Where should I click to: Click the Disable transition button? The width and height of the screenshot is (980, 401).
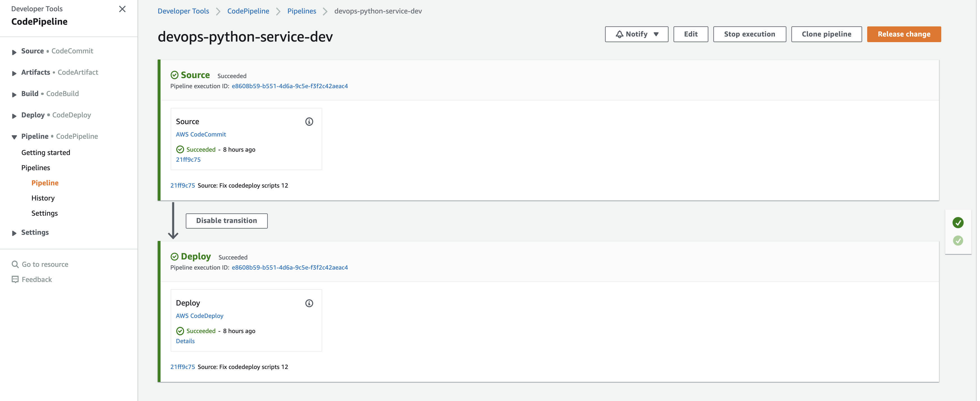(x=226, y=221)
